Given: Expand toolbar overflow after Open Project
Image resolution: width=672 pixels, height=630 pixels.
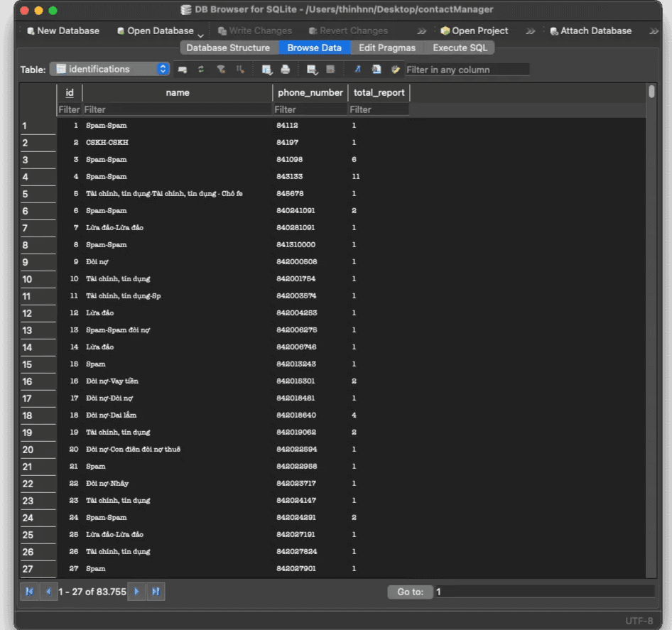Looking at the screenshot, I should click(x=530, y=31).
